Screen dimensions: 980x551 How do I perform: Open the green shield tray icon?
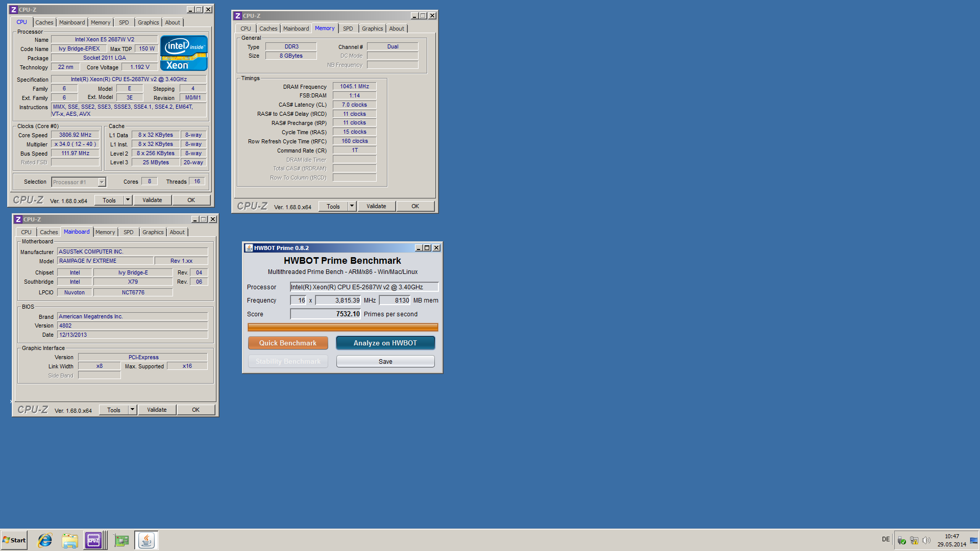901,540
